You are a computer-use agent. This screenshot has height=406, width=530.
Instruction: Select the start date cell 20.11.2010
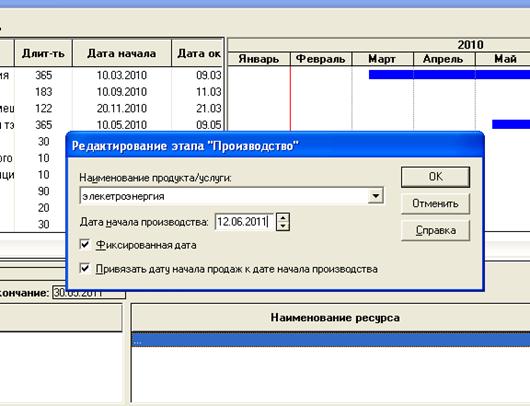122,108
